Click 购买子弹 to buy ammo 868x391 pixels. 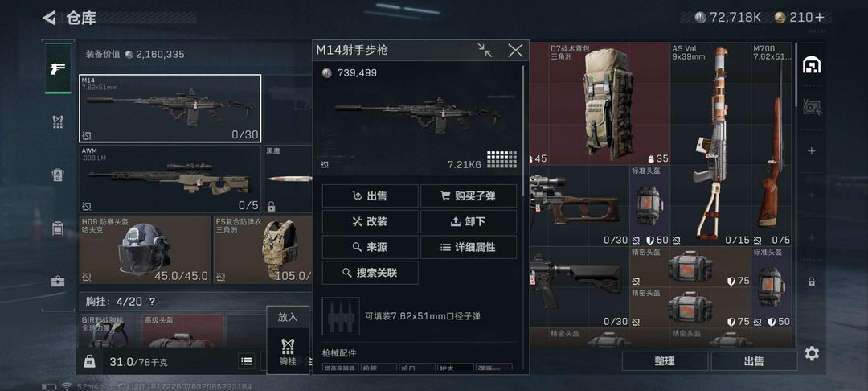click(x=469, y=196)
